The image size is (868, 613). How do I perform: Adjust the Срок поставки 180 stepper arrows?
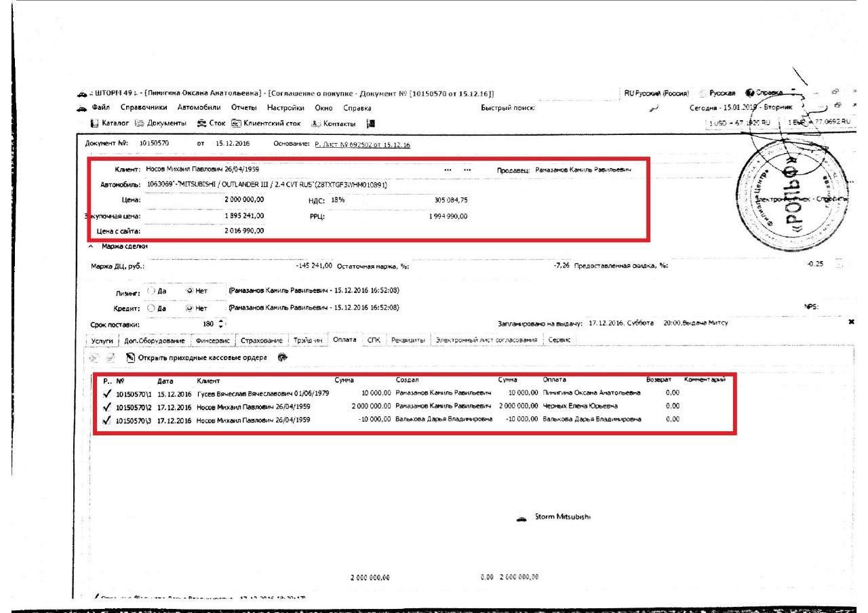(220, 324)
